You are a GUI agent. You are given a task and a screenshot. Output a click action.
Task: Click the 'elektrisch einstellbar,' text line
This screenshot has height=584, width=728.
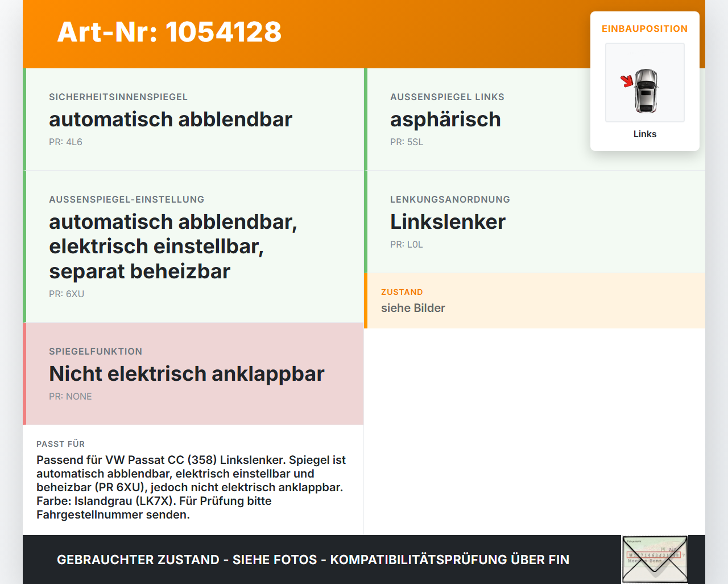coord(156,246)
